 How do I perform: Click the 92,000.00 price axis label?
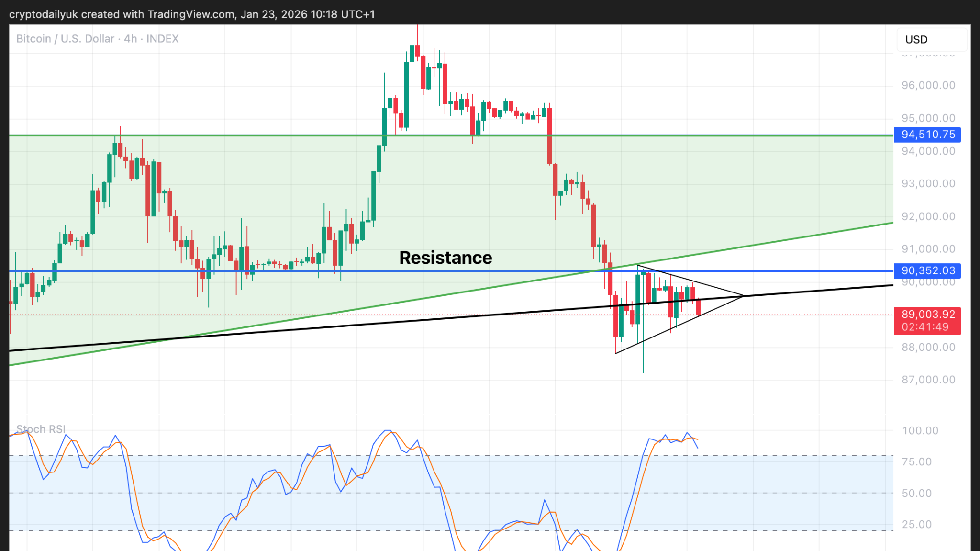[928, 216]
